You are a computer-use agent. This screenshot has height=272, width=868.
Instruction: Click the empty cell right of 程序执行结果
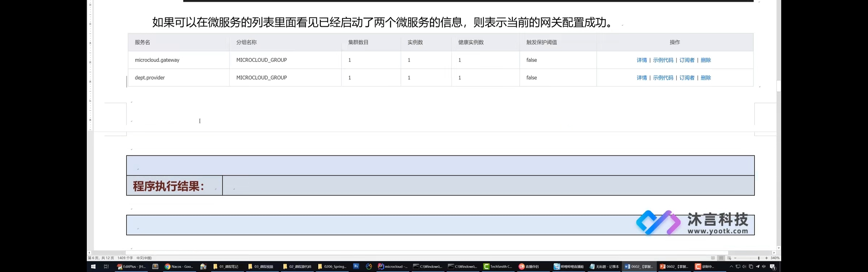coord(488,186)
